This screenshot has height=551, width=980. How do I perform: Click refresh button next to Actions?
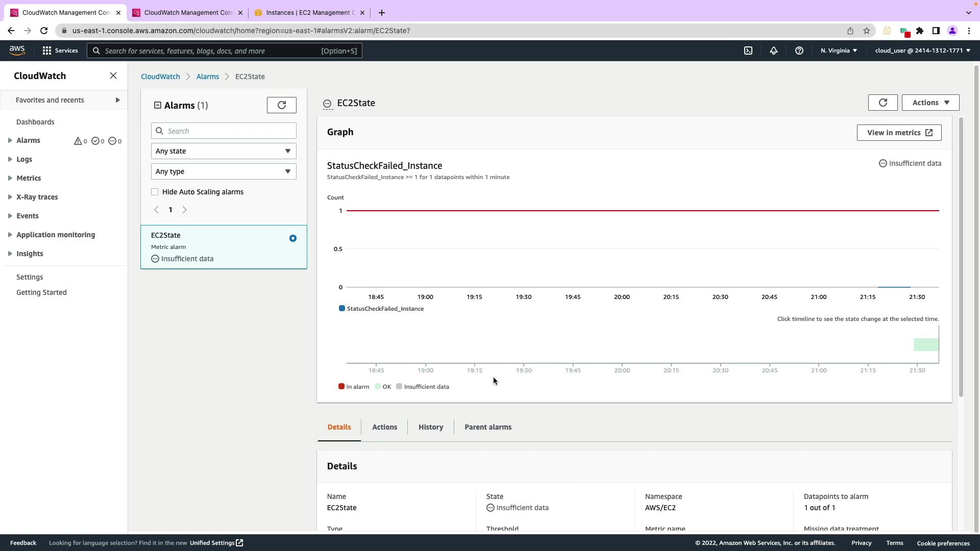[883, 103]
